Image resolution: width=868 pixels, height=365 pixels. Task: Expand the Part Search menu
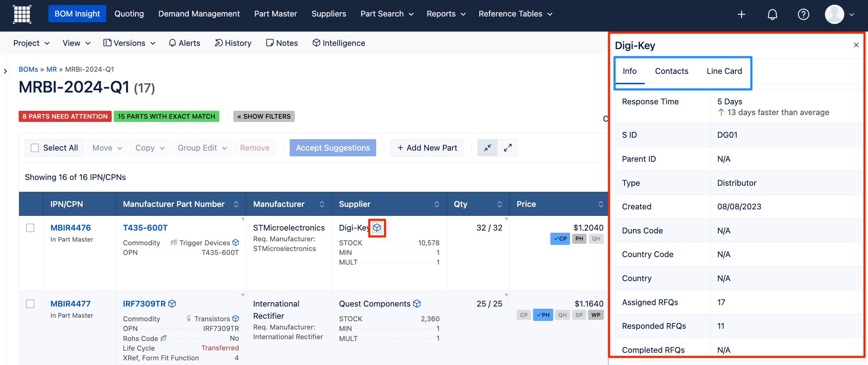[x=387, y=14]
